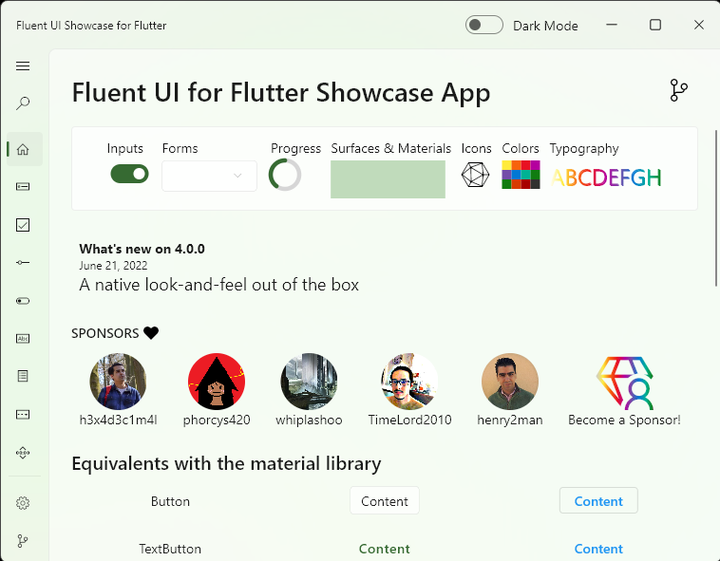This screenshot has height=561, width=720.
Task: Open the hamburger navigation menu
Action: point(22,66)
